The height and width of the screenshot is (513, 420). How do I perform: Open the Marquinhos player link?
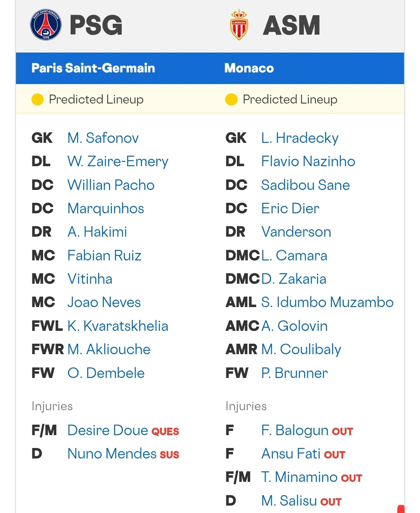tap(106, 209)
